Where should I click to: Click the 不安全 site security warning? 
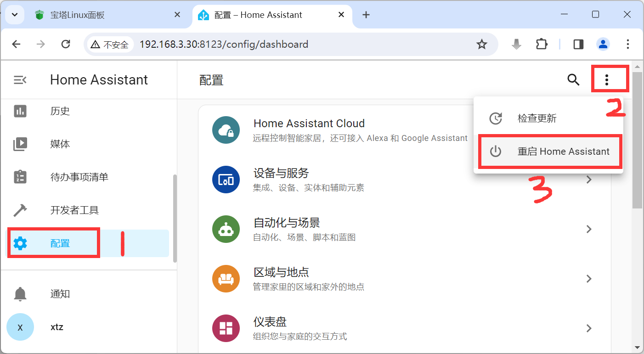109,45
